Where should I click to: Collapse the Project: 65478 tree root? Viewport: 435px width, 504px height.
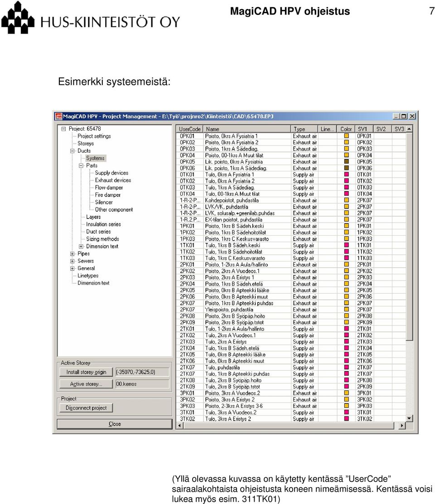[x=63, y=129]
